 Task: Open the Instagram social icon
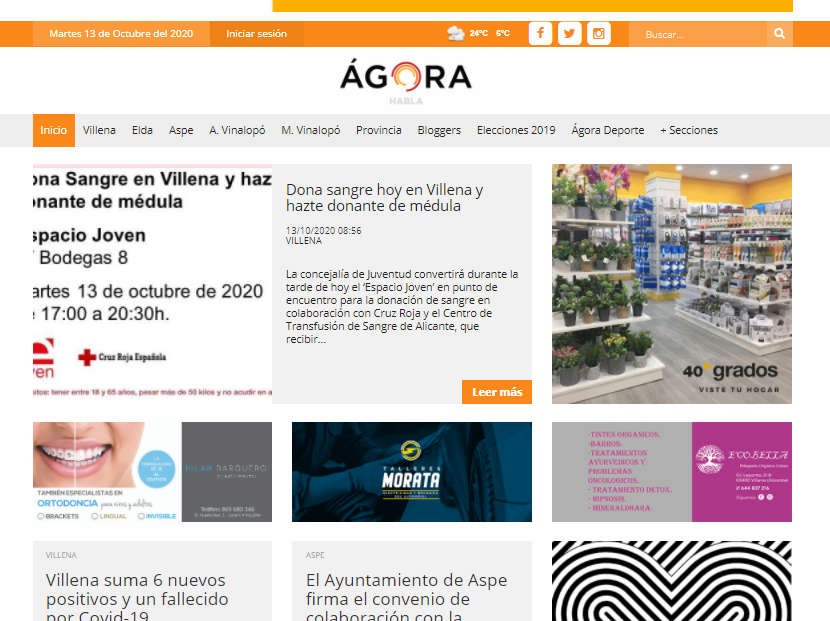point(599,34)
